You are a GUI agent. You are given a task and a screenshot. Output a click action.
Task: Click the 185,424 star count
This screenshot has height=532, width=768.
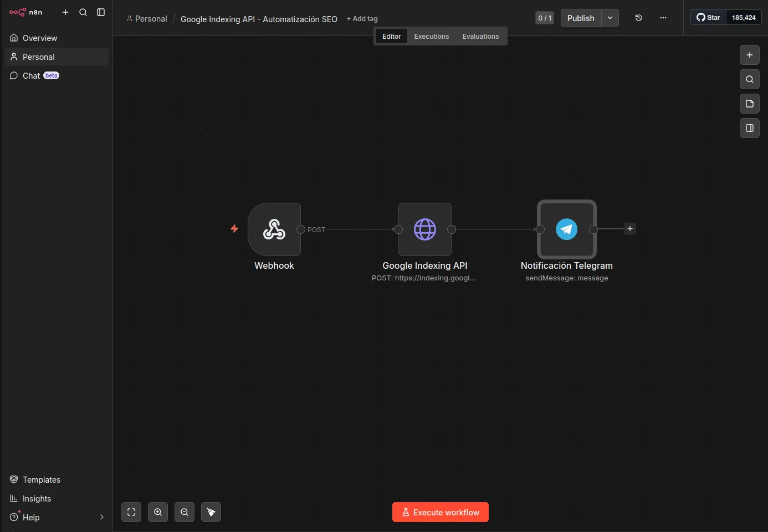(744, 18)
